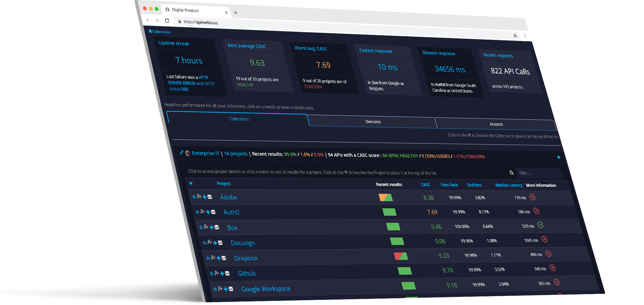644x305 pixels.
Task: Click the search magnifier icon beside the filter
Action: point(511,173)
